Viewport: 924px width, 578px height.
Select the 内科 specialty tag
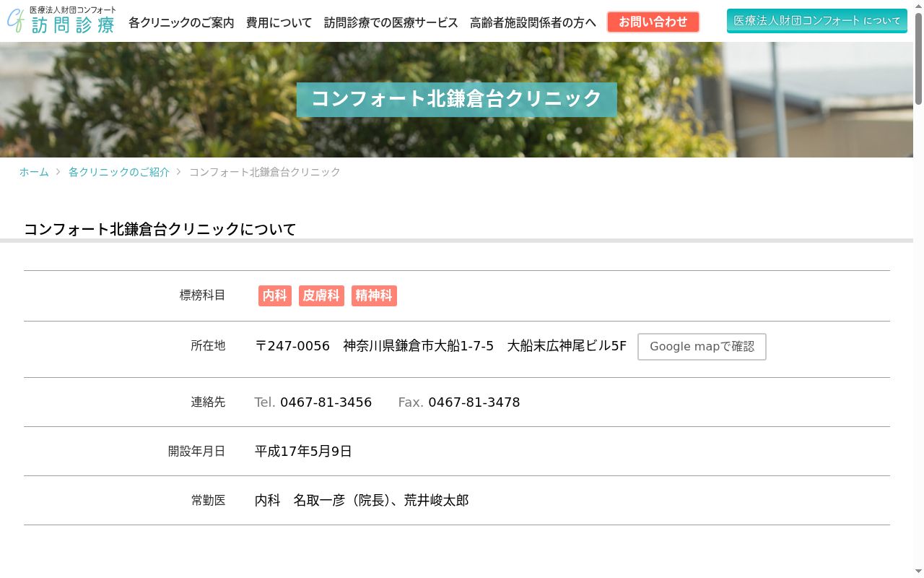pos(275,296)
